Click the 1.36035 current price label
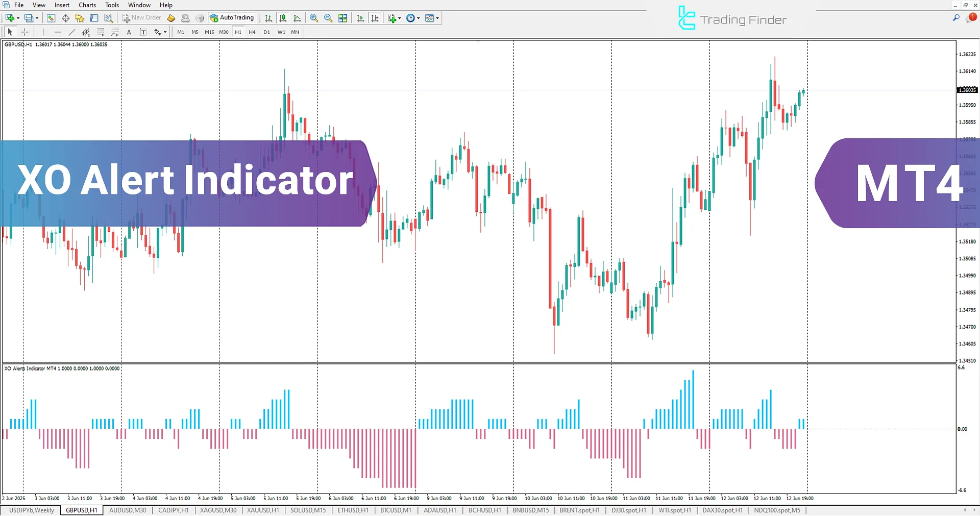980x516 pixels. click(x=967, y=90)
